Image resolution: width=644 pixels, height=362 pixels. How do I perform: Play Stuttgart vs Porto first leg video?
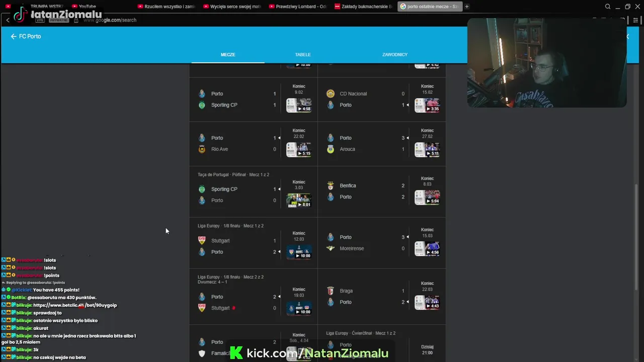point(299,252)
